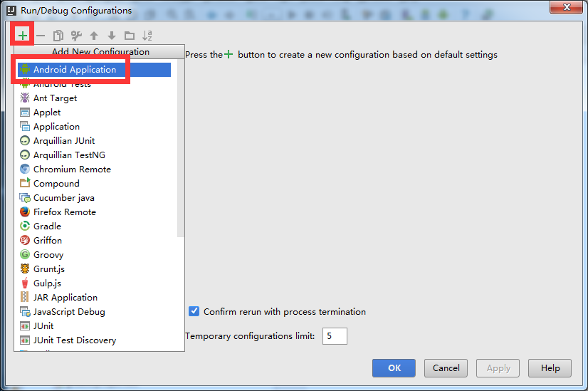Click the Temporary configurations limit field
The height and width of the screenshot is (391, 588).
[x=335, y=336]
